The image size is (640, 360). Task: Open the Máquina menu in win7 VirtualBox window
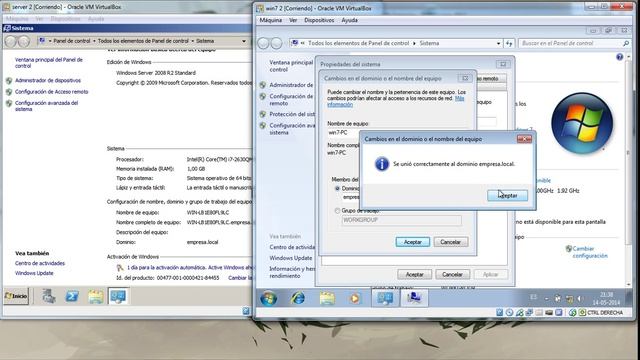(271, 20)
